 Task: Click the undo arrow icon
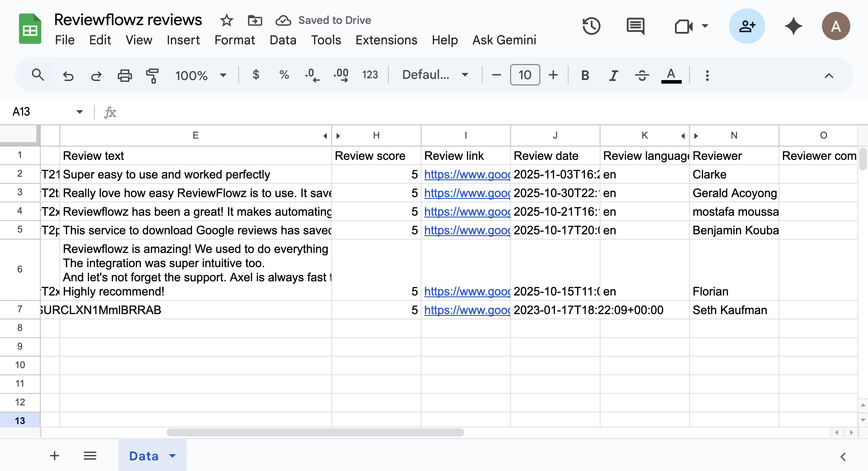click(x=68, y=75)
